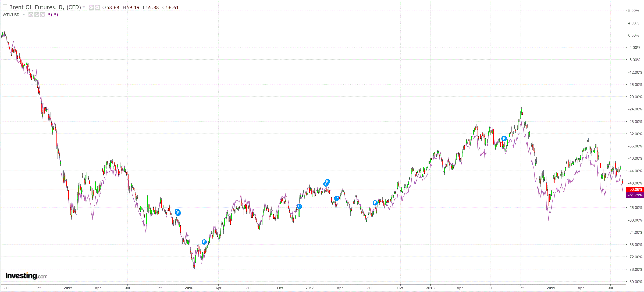Viewport: 644px width, 292px height.
Task: Click the P marker near early 2016 low
Action: (204, 242)
